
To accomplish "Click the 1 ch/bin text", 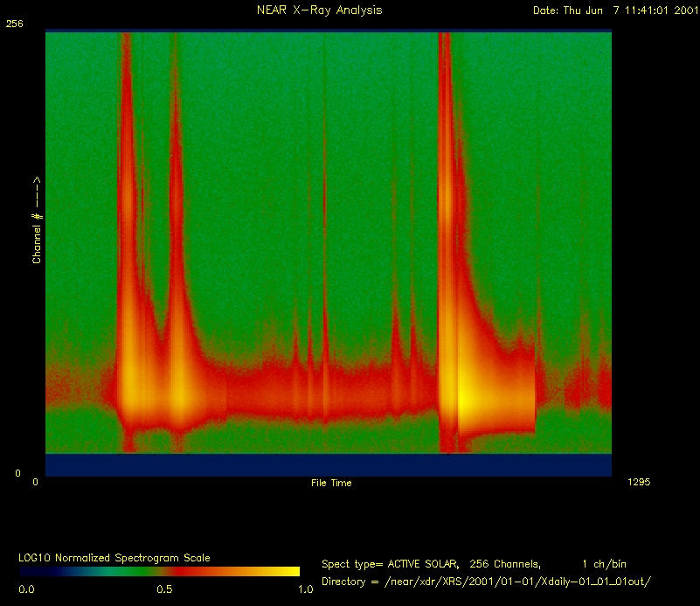I will 604,564.
